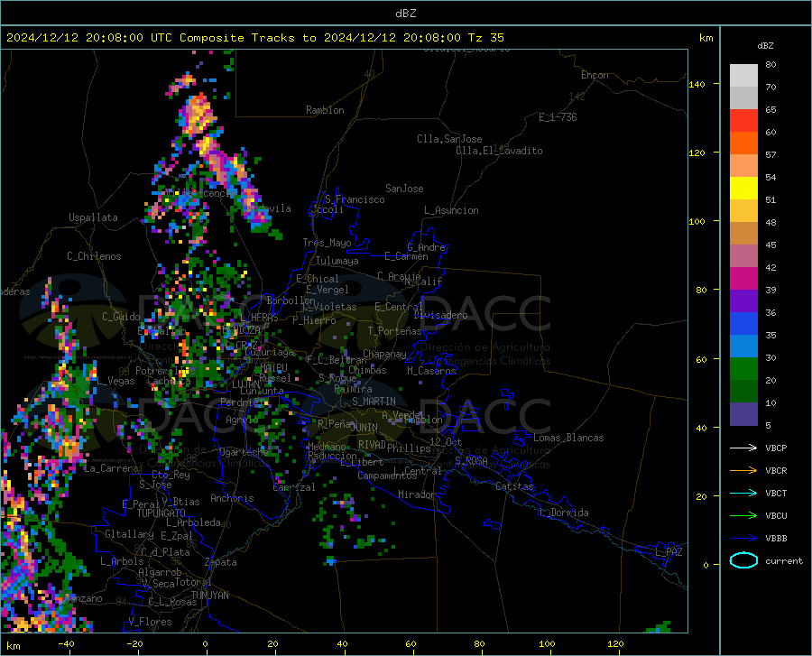Click the M_Caseros label
Viewport: 812px width, 656px height.
[431, 370]
